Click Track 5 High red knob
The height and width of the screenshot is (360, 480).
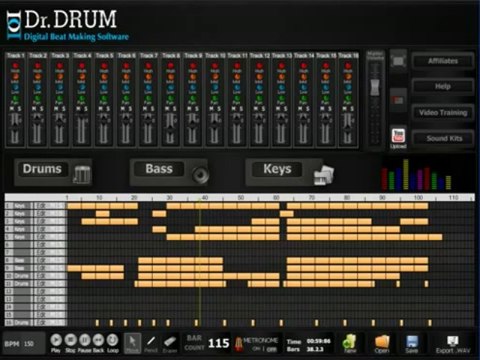click(104, 66)
